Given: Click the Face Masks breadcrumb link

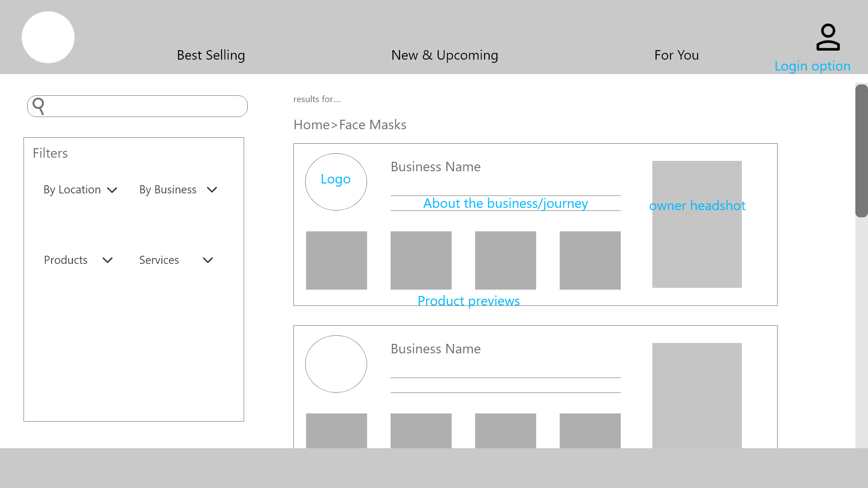Looking at the screenshot, I should 373,125.
